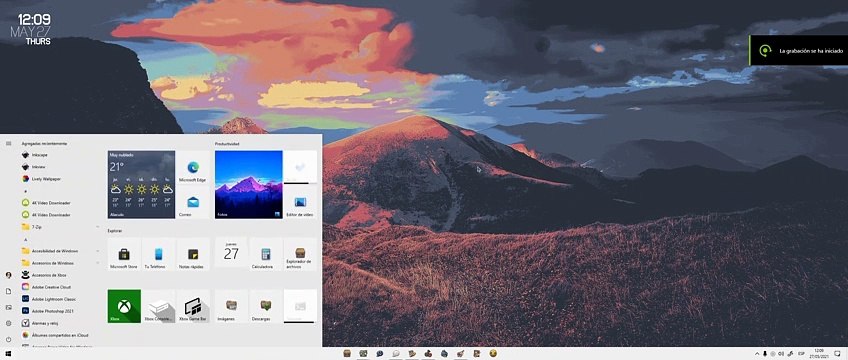
Task: Open the user account avatar menu
Action: [x=9, y=275]
